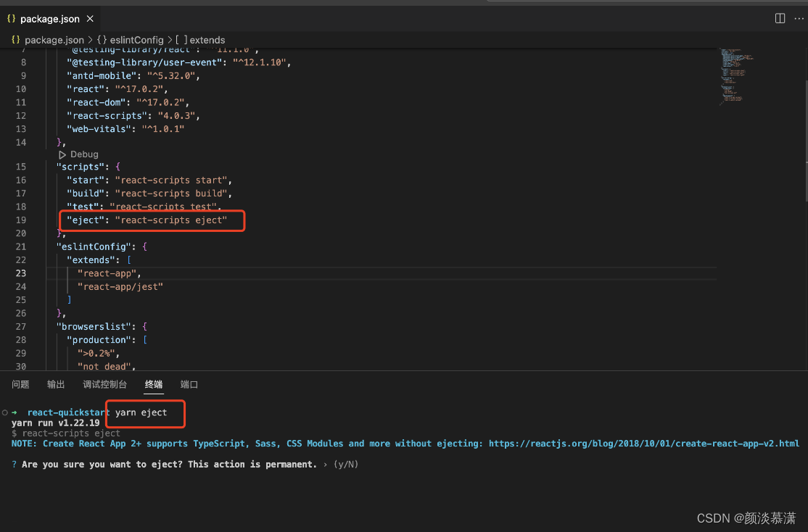Click eslintConfig breadcrumb segment
The image size is (808, 532).
coord(136,40)
